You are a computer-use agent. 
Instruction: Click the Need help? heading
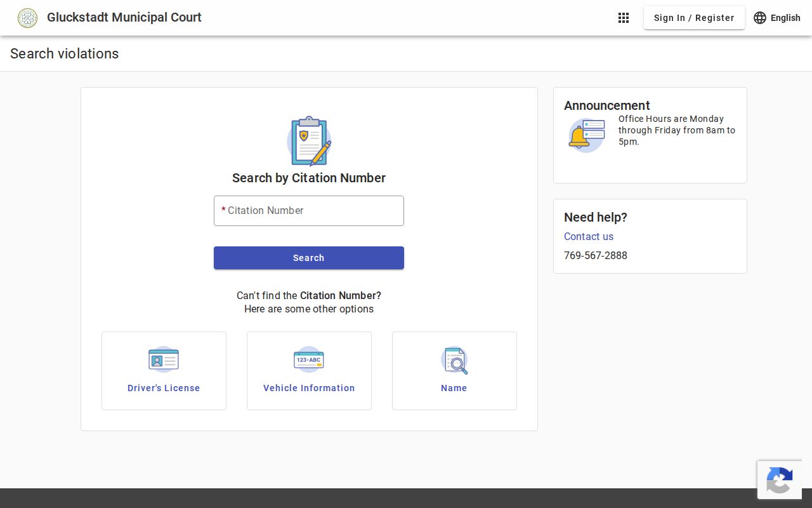[x=596, y=217]
